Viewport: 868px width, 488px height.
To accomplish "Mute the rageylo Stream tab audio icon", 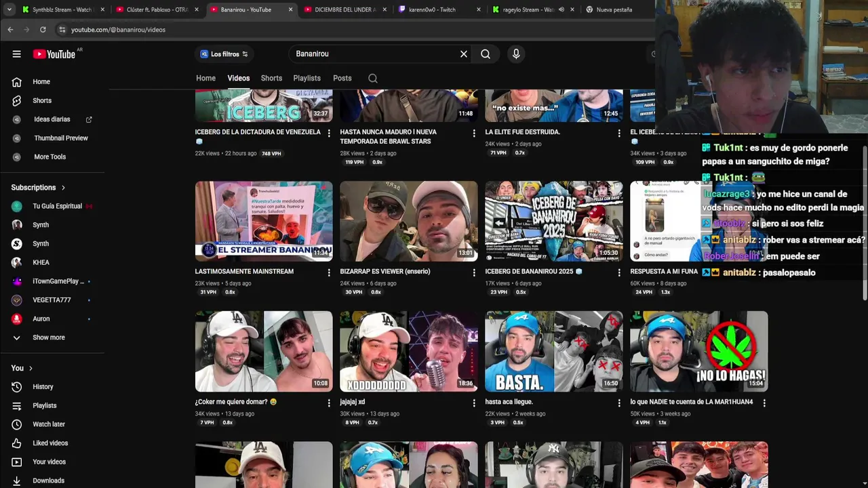I will coord(561,9).
